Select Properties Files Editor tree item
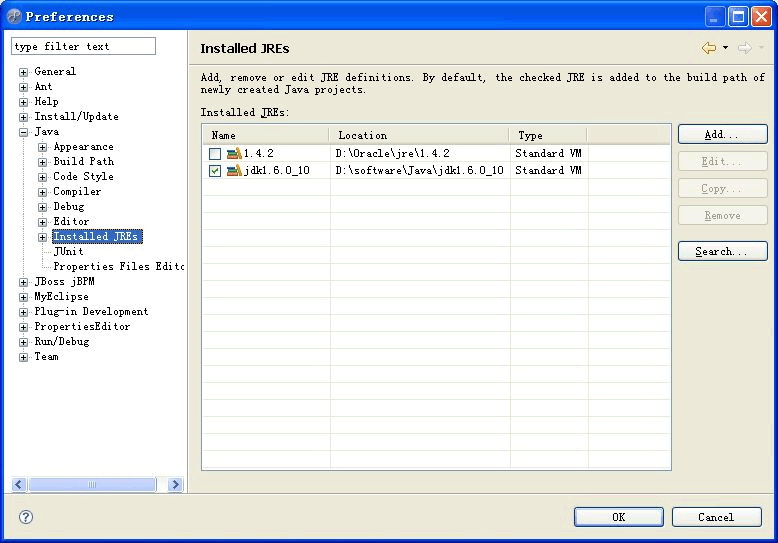Image resolution: width=778 pixels, height=543 pixels. click(x=119, y=267)
